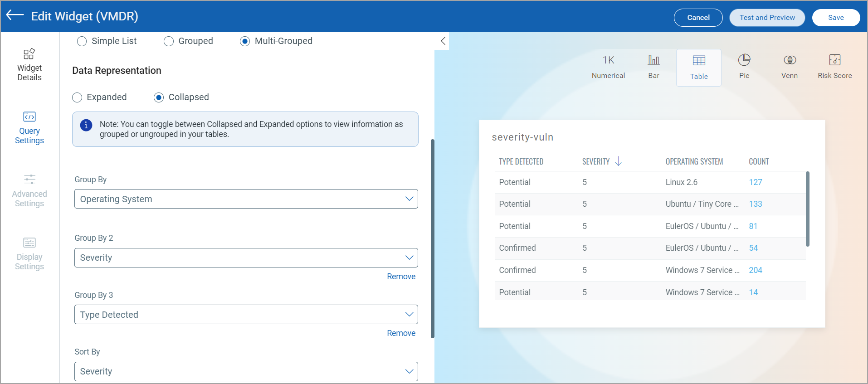Select the Simple List radio button
Image resolution: width=868 pixels, height=384 pixels.
(82, 41)
